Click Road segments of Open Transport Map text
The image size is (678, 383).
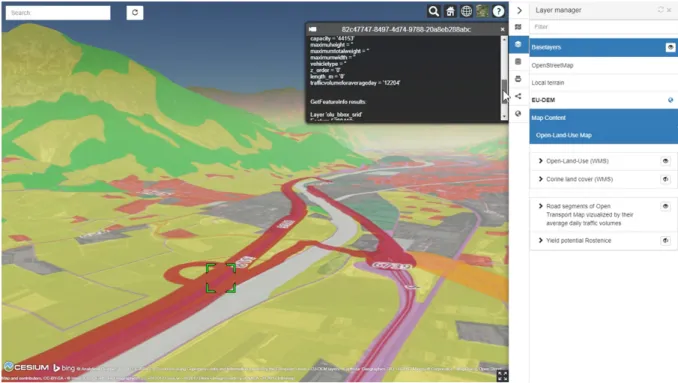click(x=589, y=214)
